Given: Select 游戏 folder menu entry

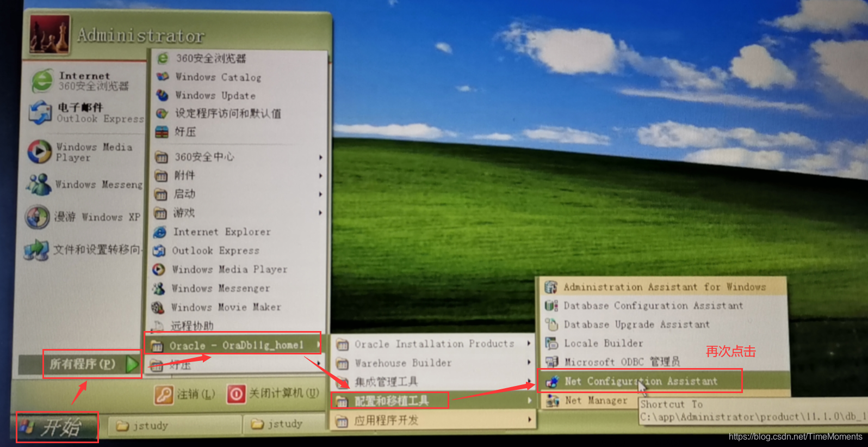Looking at the screenshot, I should pyautogui.click(x=238, y=213).
